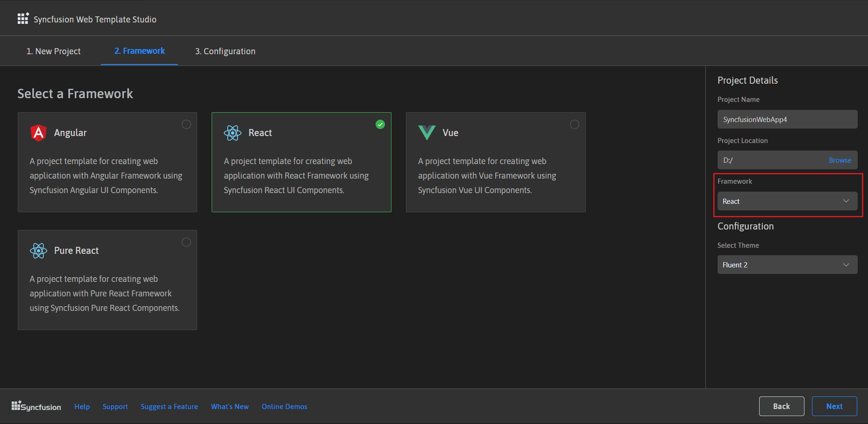Open the Online Demos link
The height and width of the screenshot is (424, 868).
click(284, 406)
